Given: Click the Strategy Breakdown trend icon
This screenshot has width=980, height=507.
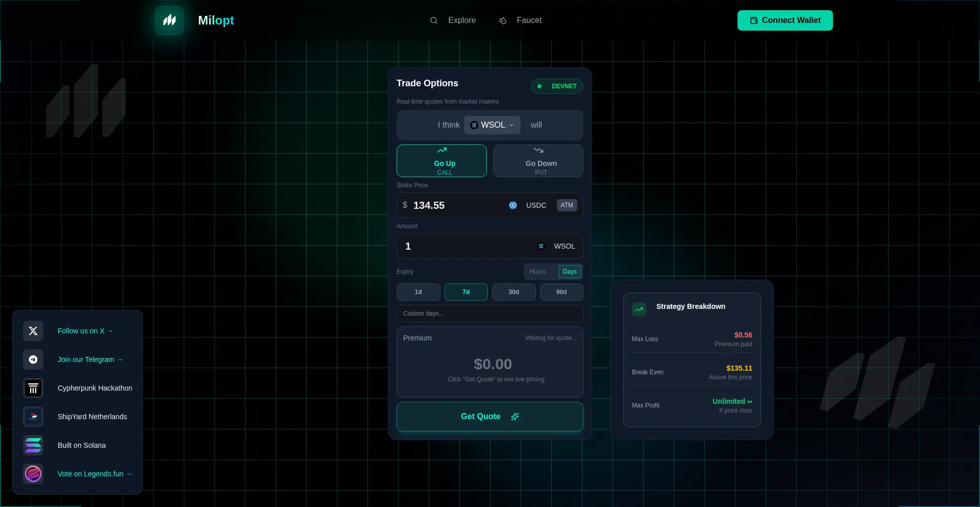Looking at the screenshot, I should click(x=639, y=309).
